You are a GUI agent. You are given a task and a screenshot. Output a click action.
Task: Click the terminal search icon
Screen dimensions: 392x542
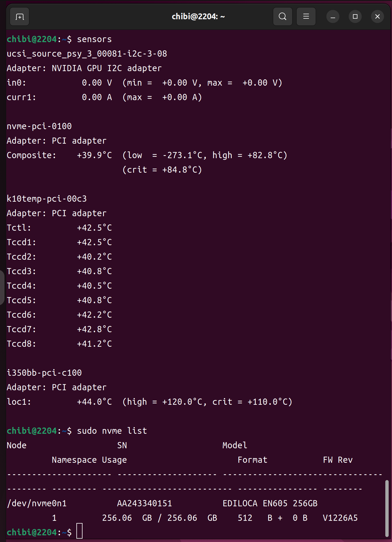click(x=282, y=17)
